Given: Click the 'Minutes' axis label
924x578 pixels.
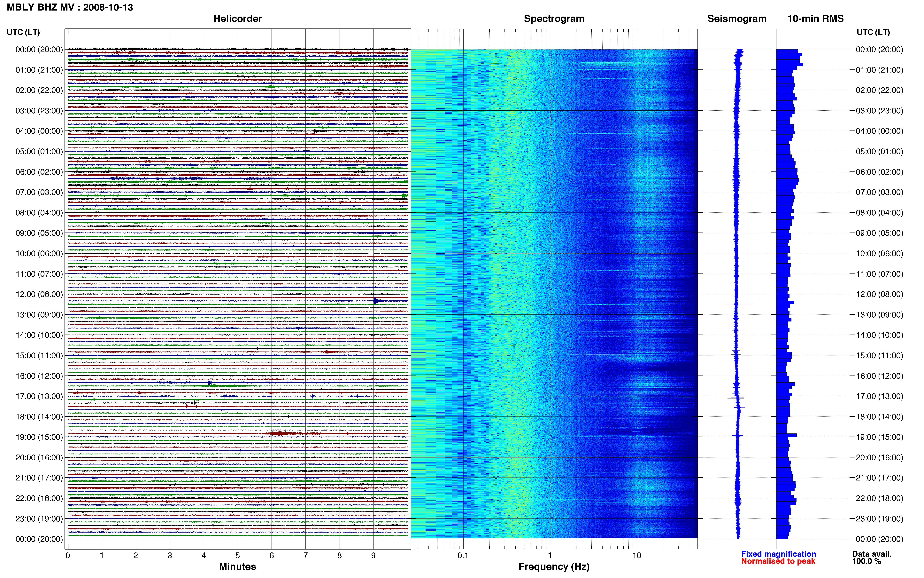Looking at the screenshot, I should coord(237,566).
